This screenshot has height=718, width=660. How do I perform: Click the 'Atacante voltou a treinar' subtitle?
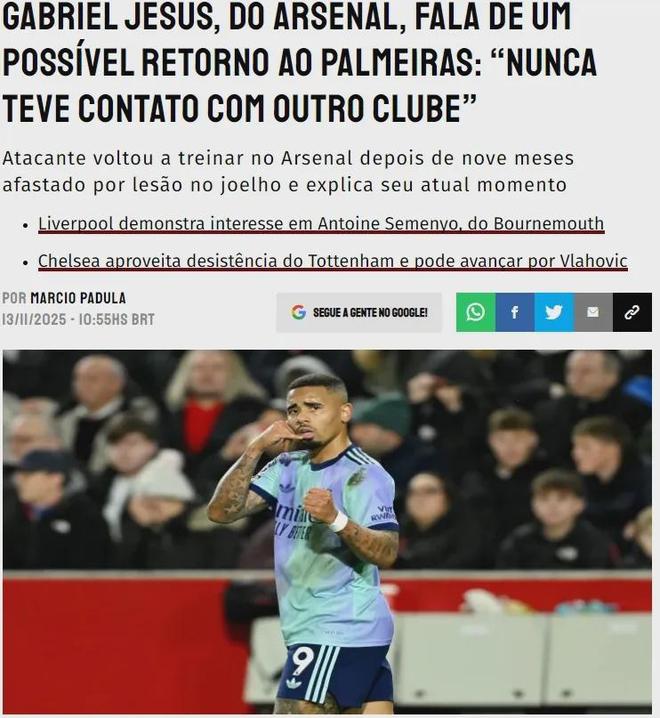click(x=288, y=172)
